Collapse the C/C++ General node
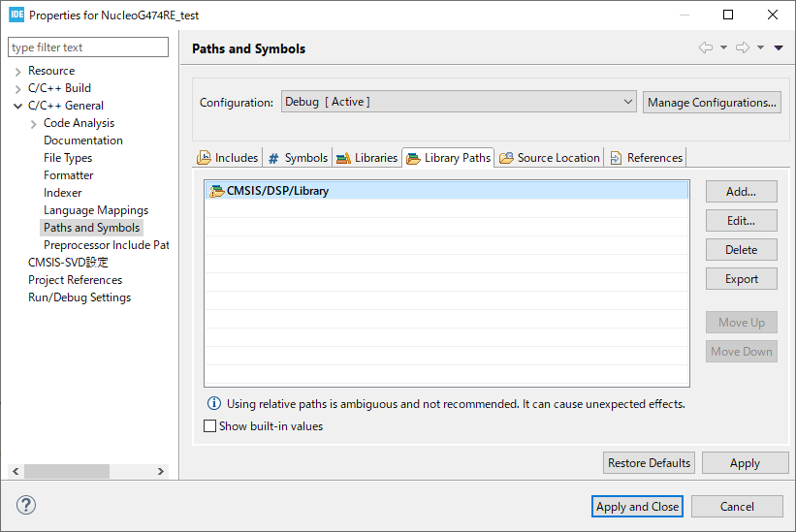Viewport: 796px width, 532px height. 18,106
